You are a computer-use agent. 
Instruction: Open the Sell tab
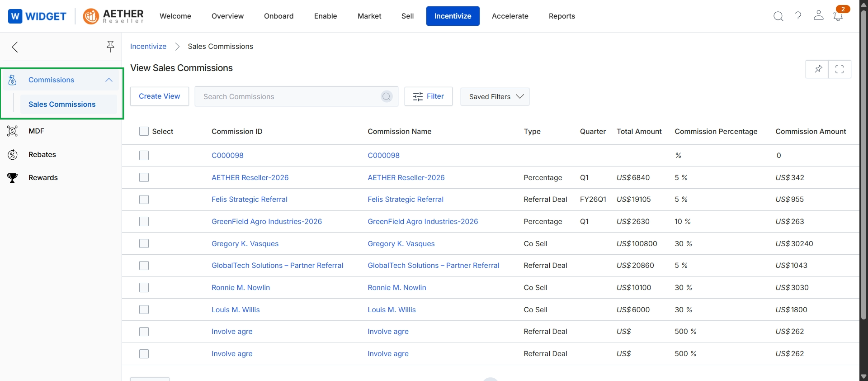(407, 16)
